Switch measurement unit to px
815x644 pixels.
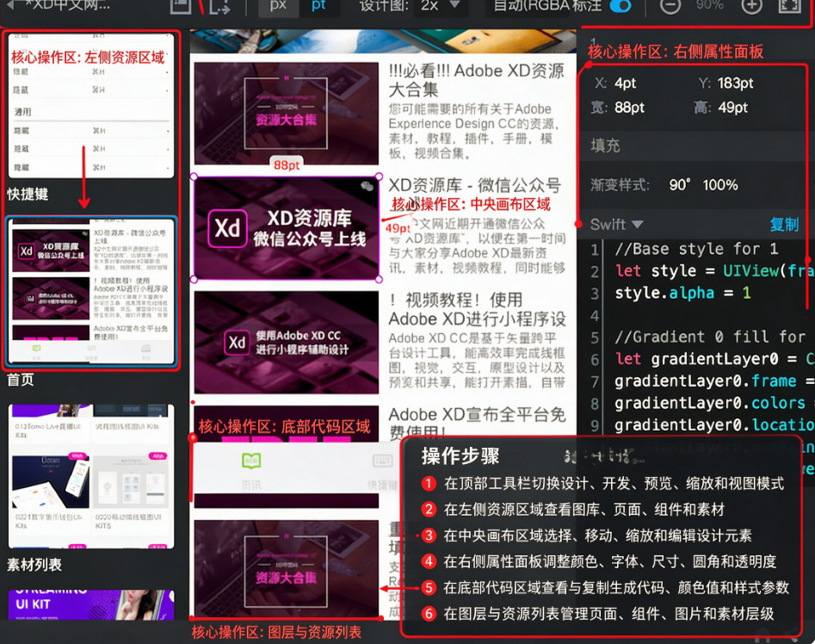(x=278, y=6)
